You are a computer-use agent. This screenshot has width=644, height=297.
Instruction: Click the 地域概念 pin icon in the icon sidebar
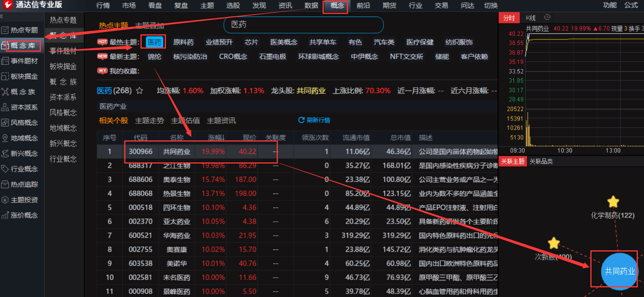[5, 138]
